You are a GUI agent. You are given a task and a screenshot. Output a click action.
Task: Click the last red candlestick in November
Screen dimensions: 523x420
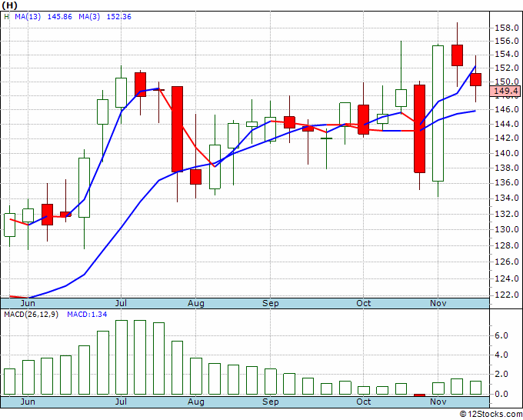(x=475, y=79)
